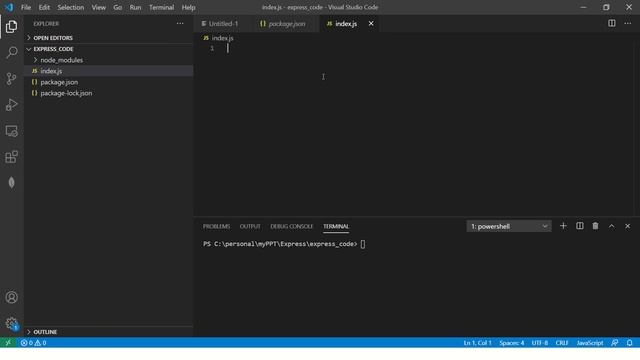Image resolution: width=640 pixels, height=360 pixels.
Task: Change line endings via CRLF
Action: coord(562,343)
